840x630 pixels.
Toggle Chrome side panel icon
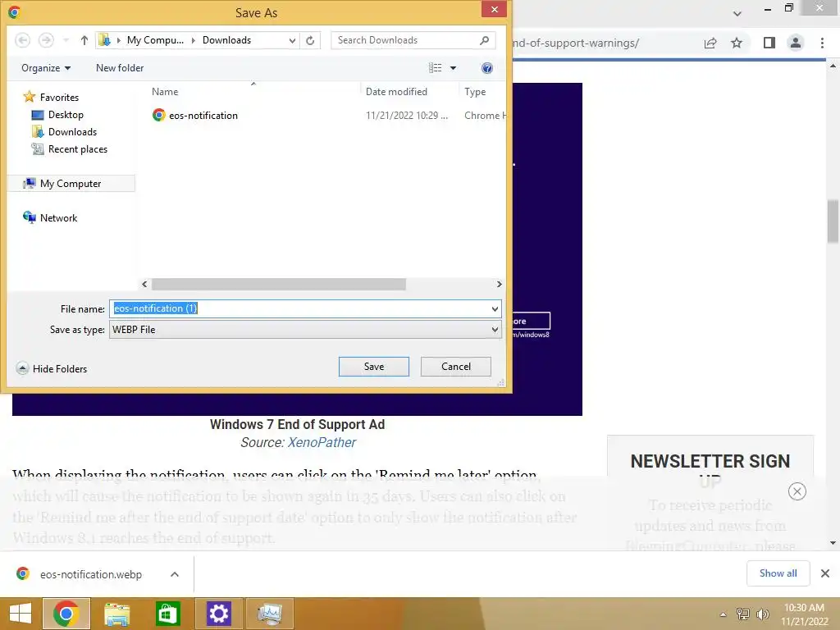click(x=769, y=43)
